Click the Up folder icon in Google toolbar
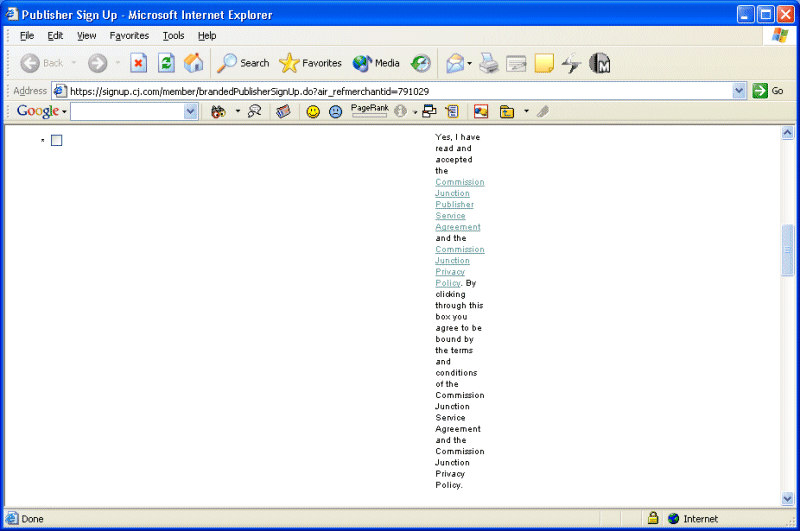Viewport: 800px width, 531px height. click(x=507, y=111)
